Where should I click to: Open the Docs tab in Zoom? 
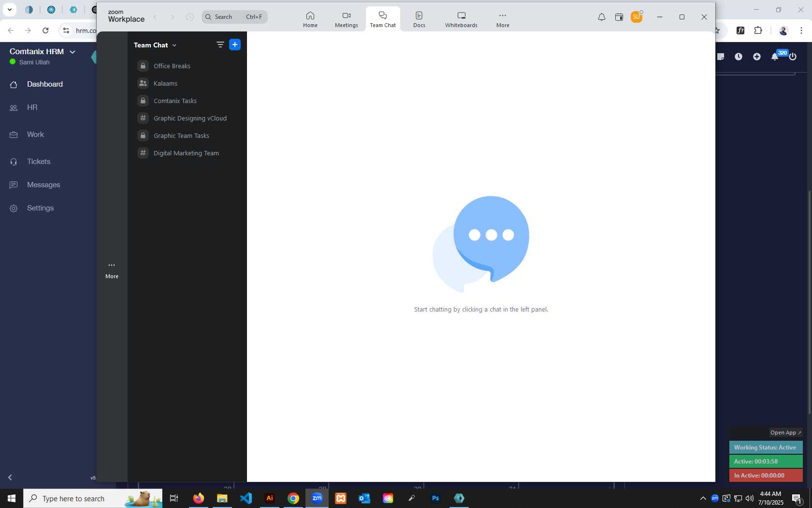pos(419,19)
